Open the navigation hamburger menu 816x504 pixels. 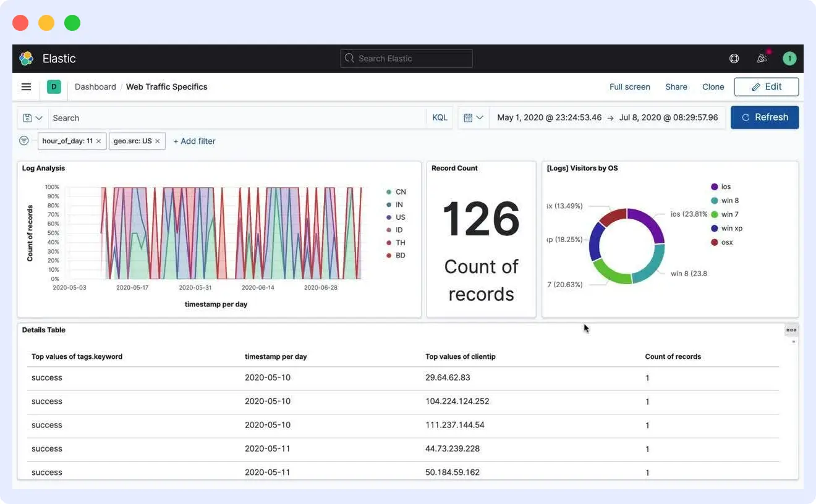[x=26, y=86]
